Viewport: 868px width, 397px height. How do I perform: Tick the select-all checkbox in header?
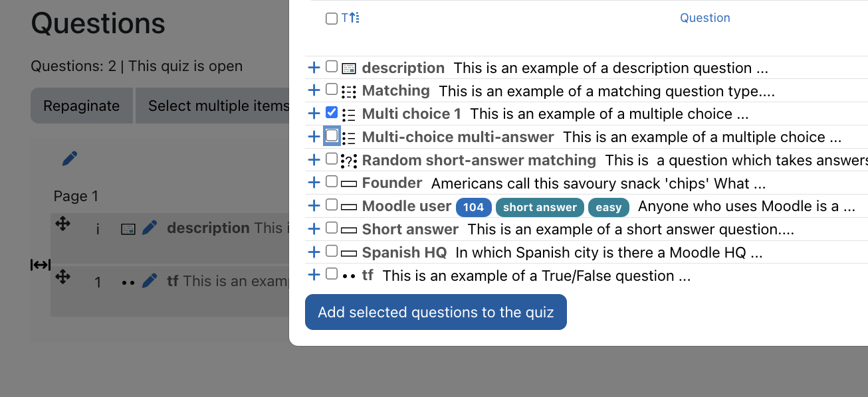point(332,19)
